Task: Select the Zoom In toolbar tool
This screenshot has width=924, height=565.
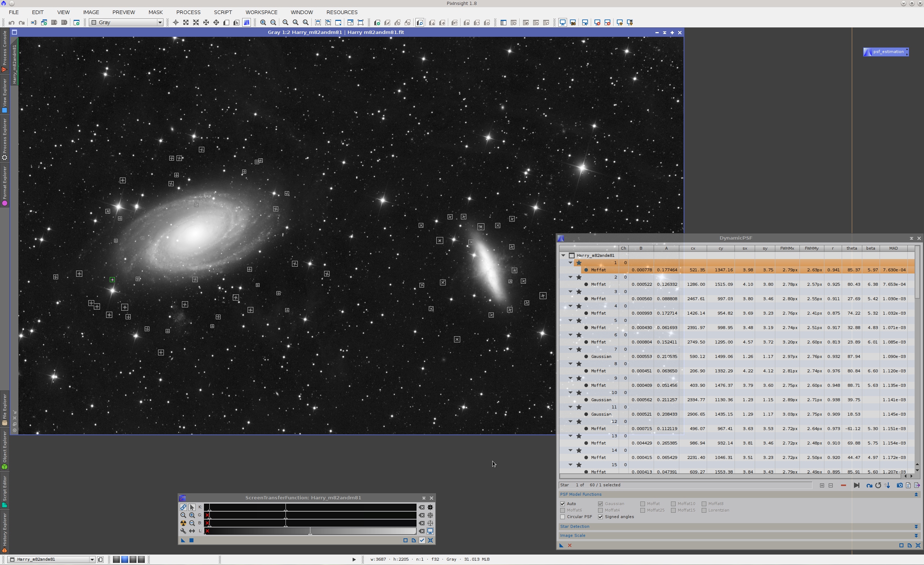Action: tap(263, 22)
